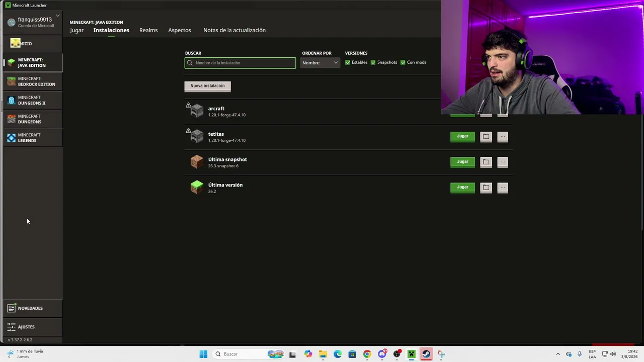Focus the installation name search field
Image resolution: width=644 pixels, height=362 pixels.
(240, 63)
